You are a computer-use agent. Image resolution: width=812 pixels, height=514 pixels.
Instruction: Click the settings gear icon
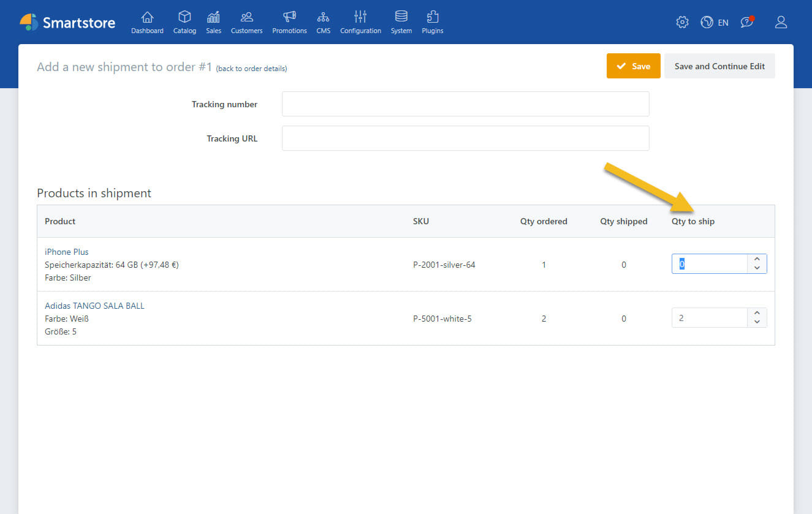tap(682, 22)
